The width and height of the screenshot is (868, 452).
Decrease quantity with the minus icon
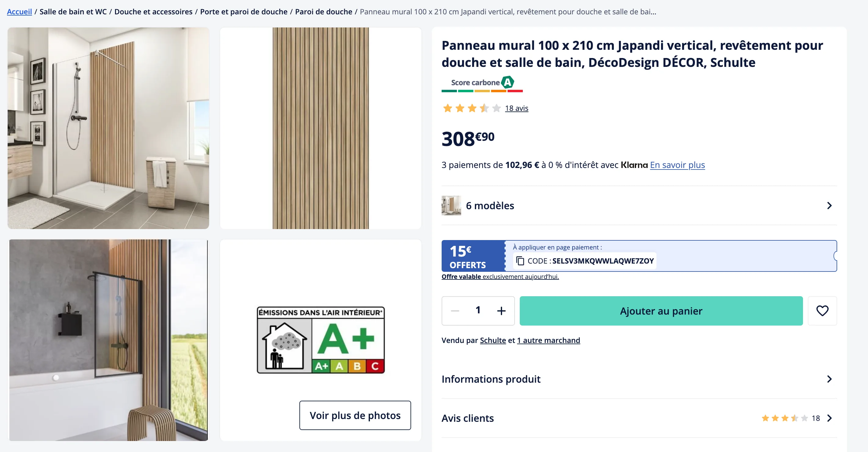[455, 310]
